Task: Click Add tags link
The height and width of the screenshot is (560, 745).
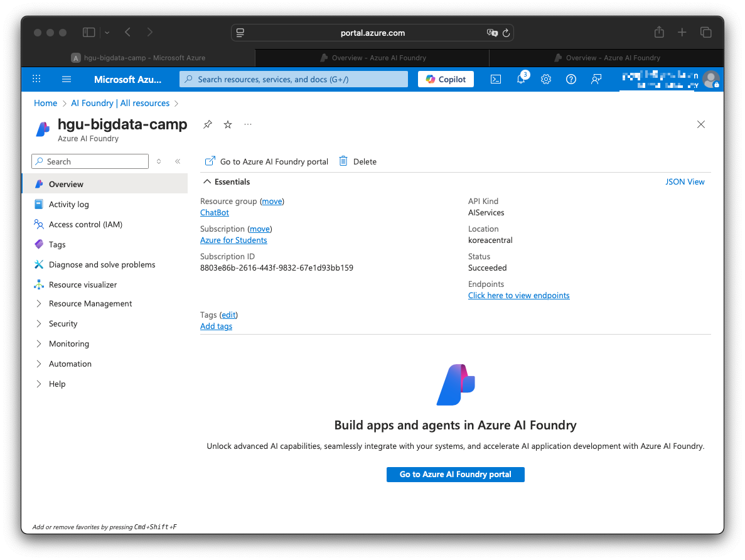Action: pyautogui.click(x=216, y=326)
